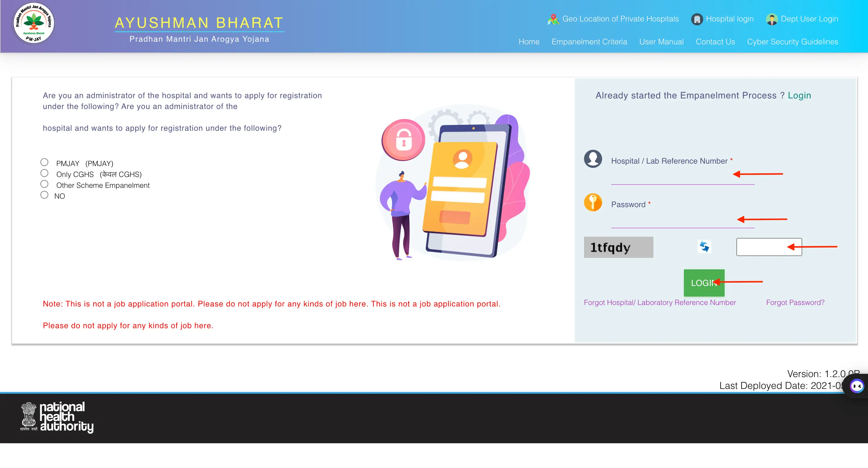Open the Empanelment Criteria menu item

tap(589, 41)
